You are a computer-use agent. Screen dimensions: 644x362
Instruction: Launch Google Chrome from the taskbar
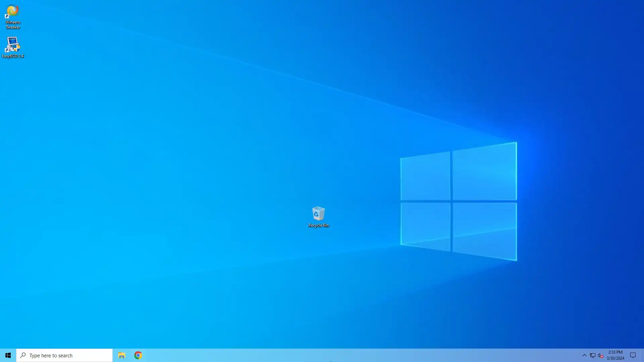(138, 355)
